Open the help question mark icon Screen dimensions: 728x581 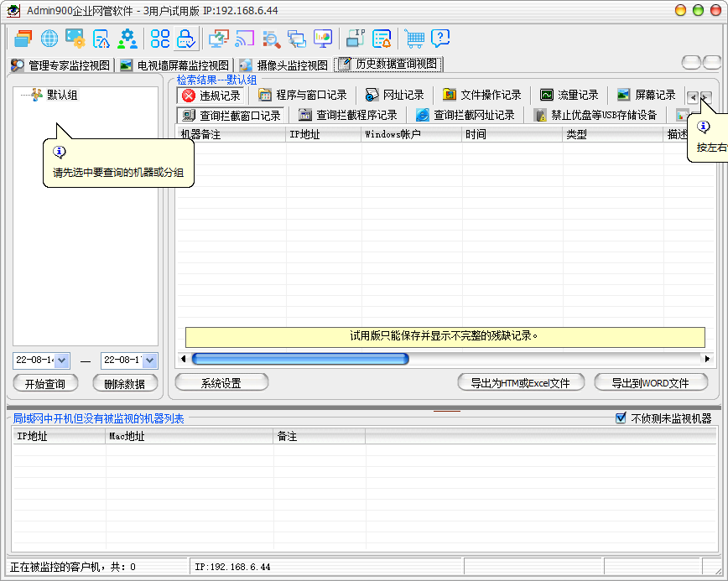440,39
